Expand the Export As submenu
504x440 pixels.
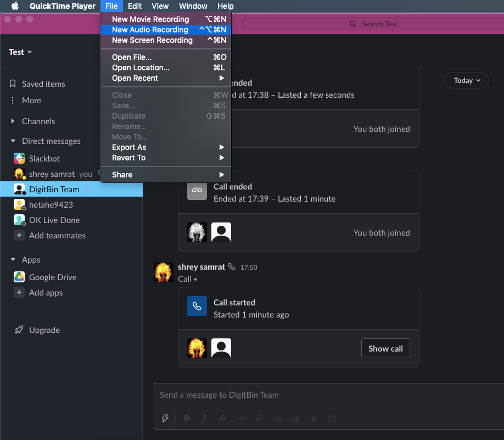tap(166, 147)
